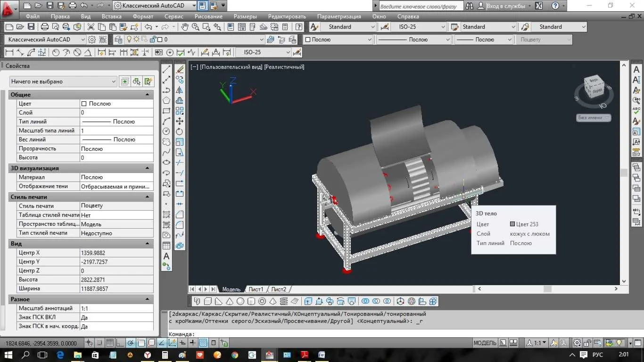Open Layer Properties Manager icon
The width and height of the screenshot is (644, 362).
(118, 40)
